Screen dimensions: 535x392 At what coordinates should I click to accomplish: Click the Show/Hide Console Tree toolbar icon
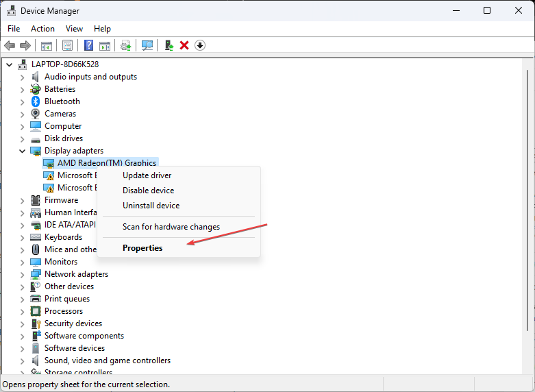pyautogui.click(x=47, y=45)
